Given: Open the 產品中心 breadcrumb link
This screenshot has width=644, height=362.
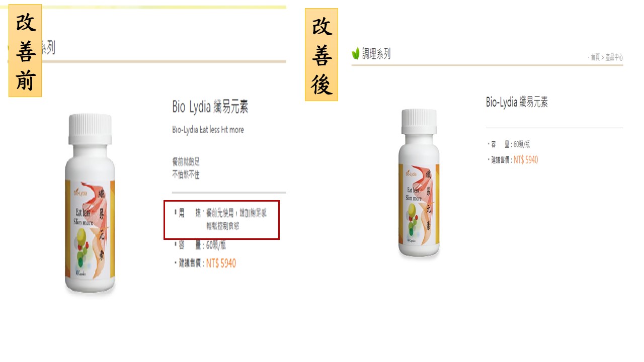Looking at the screenshot, I should [614, 57].
